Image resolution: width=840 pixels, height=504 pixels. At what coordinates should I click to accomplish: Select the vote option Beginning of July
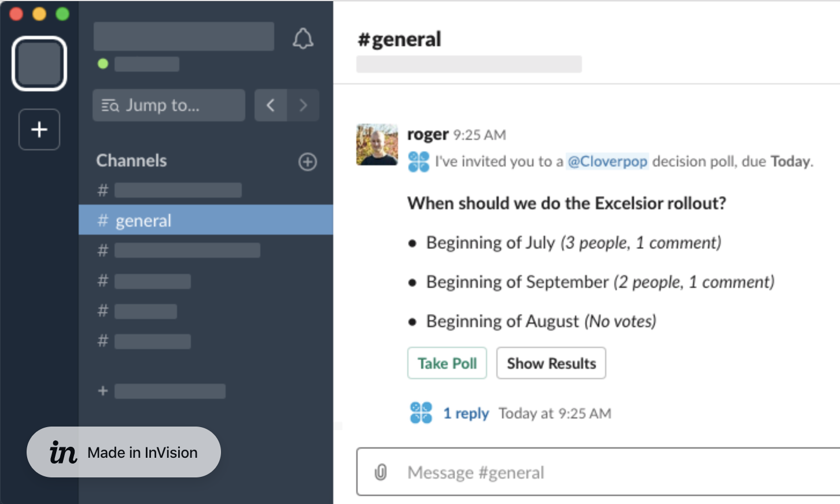493,242
